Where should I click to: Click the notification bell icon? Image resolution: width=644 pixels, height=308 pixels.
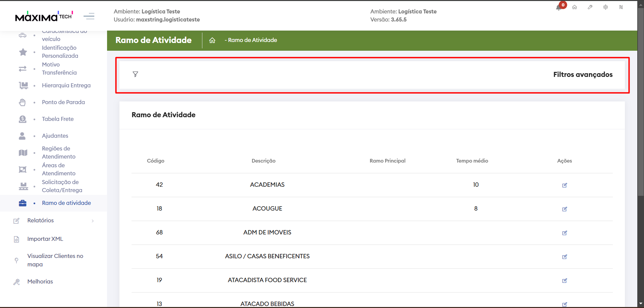coord(559,7)
